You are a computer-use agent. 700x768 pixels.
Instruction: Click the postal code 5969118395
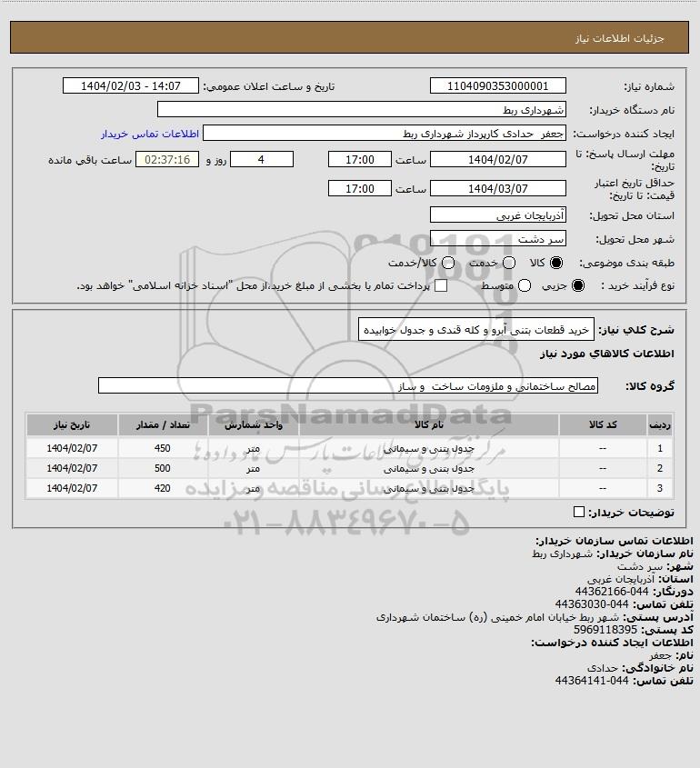point(605,630)
